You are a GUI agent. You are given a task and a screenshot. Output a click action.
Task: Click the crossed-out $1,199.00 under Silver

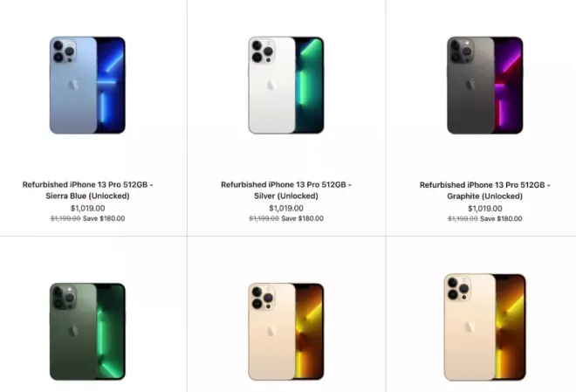coord(264,218)
